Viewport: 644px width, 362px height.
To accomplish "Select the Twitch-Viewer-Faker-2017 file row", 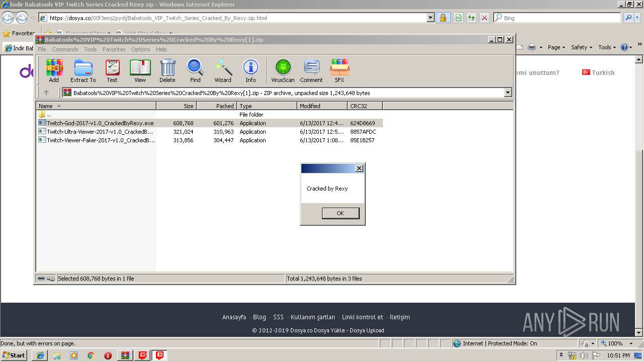I will click(210, 140).
